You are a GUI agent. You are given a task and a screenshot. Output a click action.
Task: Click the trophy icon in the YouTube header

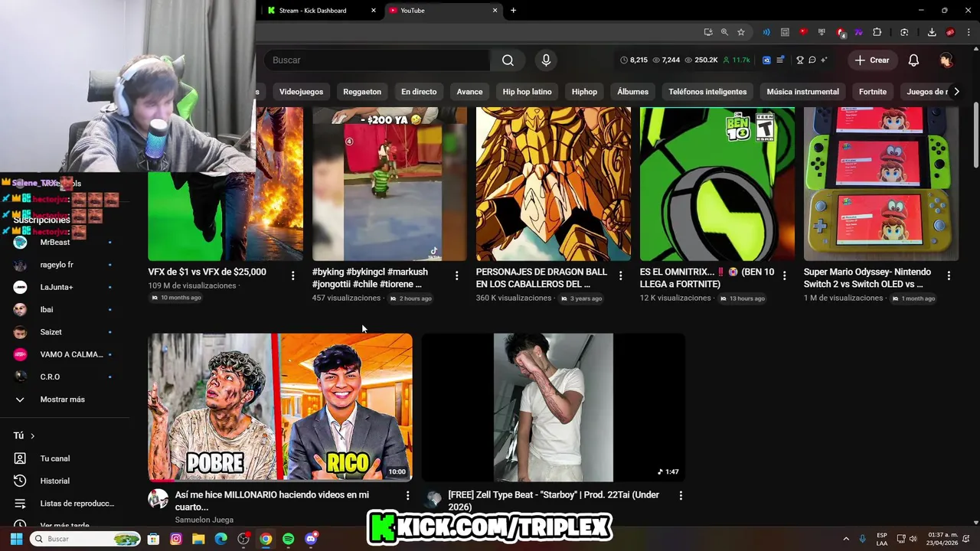click(800, 60)
